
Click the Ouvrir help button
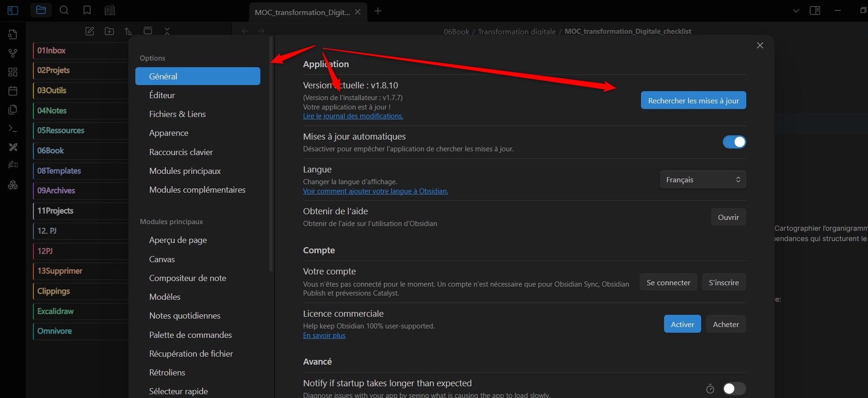[x=728, y=217]
